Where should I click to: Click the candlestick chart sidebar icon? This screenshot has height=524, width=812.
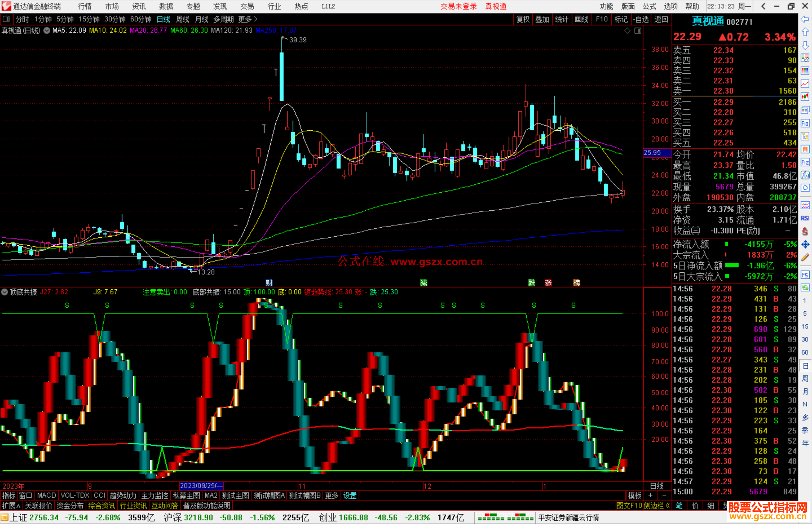click(805, 97)
